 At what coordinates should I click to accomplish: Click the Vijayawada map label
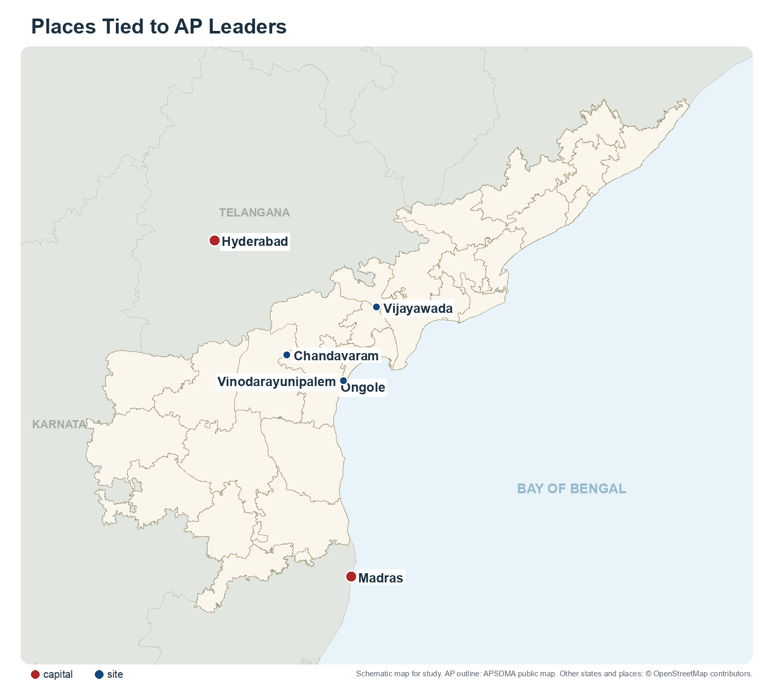point(418,309)
